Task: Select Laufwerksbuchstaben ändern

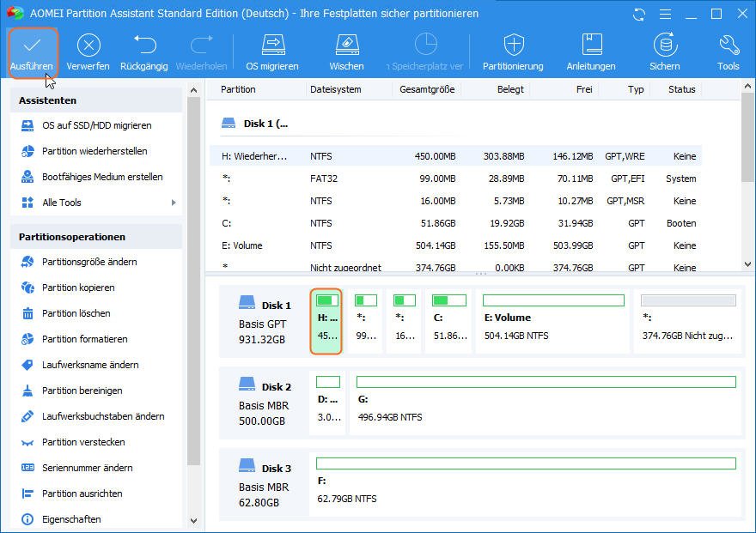Action: (96, 416)
